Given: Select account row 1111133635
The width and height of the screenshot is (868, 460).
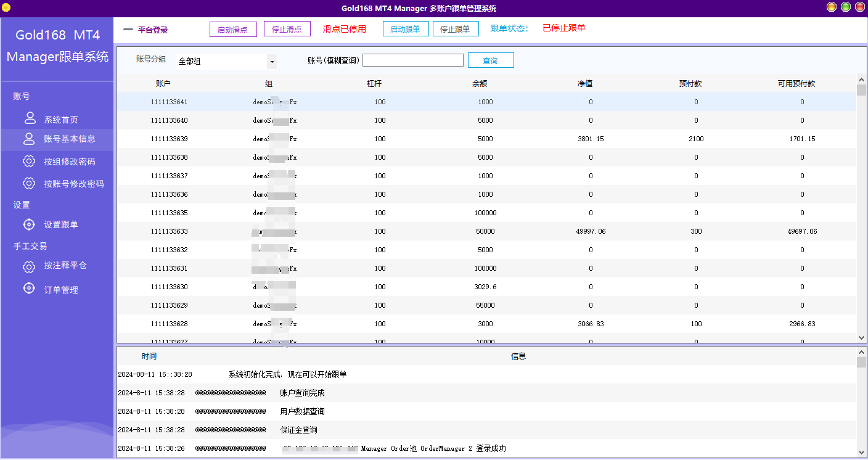Looking at the screenshot, I should (486, 213).
